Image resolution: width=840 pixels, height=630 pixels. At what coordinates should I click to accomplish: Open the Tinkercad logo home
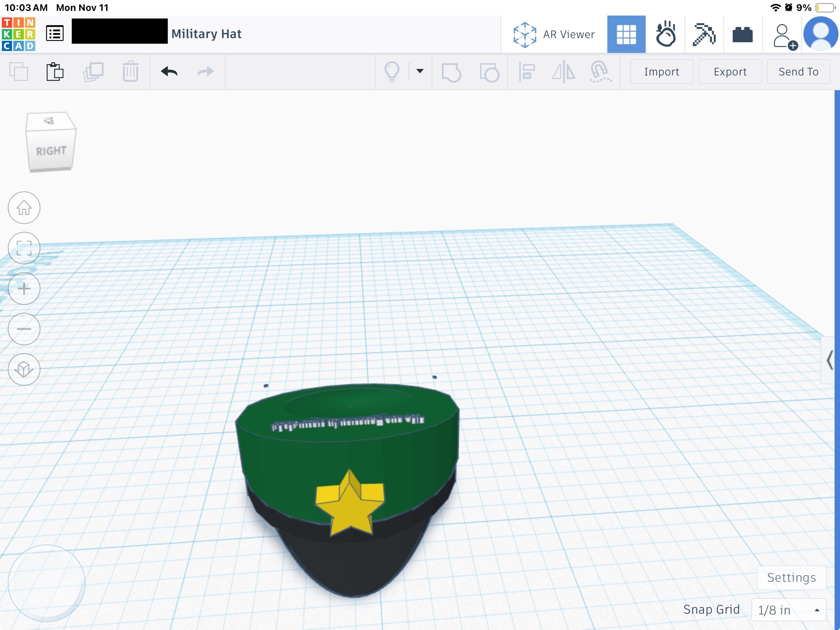tap(19, 34)
